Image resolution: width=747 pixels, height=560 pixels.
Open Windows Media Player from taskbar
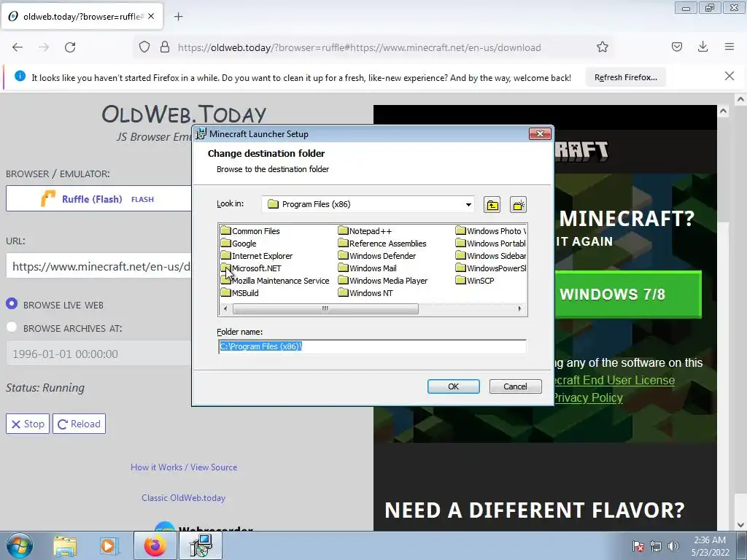click(109, 546)
